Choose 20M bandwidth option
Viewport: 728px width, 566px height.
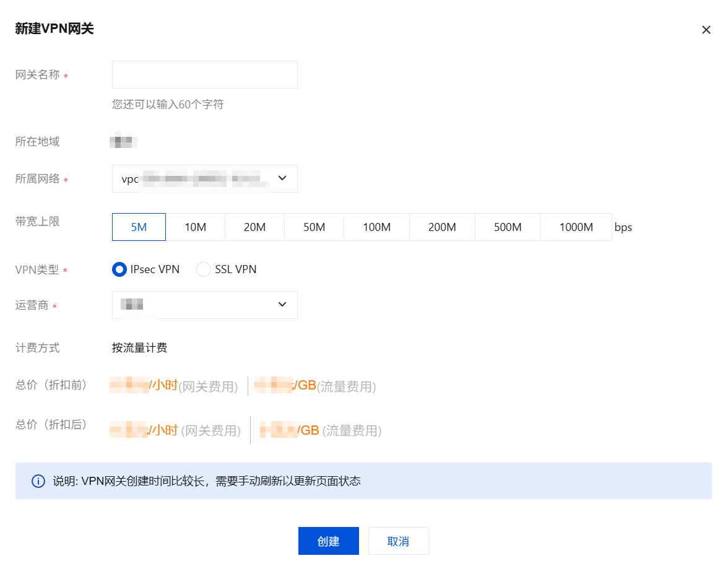coord(254,227)
